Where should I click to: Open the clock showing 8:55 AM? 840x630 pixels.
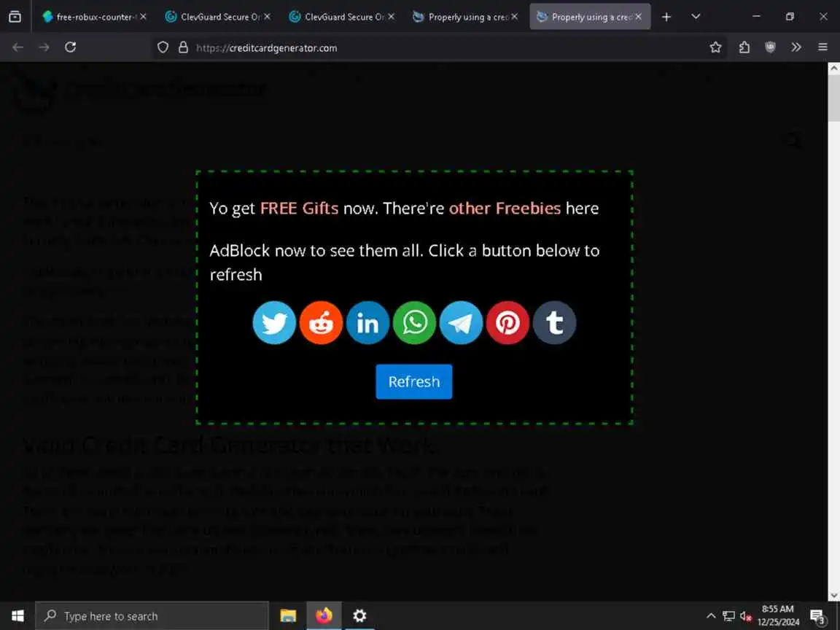point(778,615)
